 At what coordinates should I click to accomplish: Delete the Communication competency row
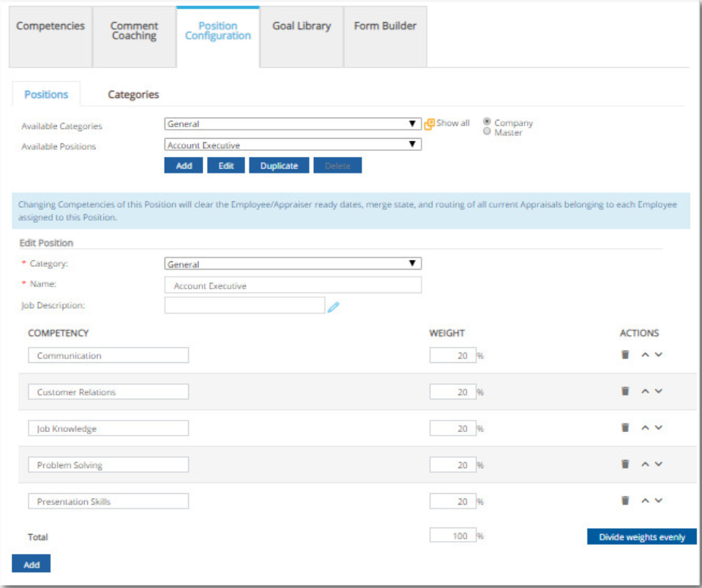625,355
